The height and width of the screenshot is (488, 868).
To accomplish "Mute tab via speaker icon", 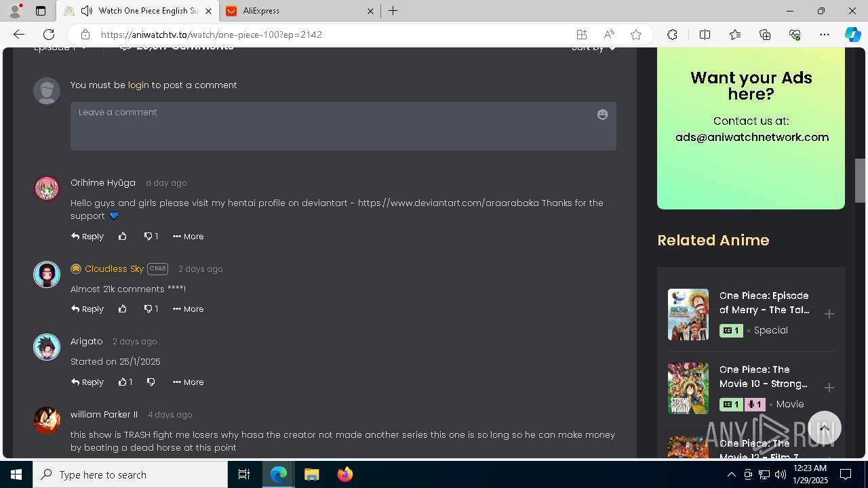I will tap(87, 11).
